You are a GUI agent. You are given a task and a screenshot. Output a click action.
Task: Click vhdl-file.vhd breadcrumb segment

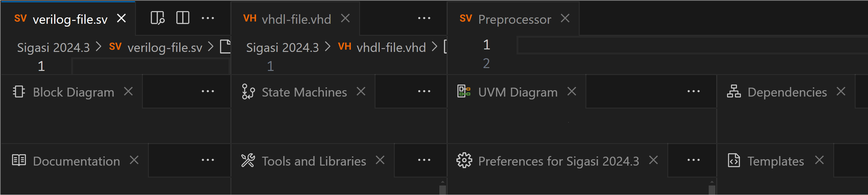pos(391,47)
